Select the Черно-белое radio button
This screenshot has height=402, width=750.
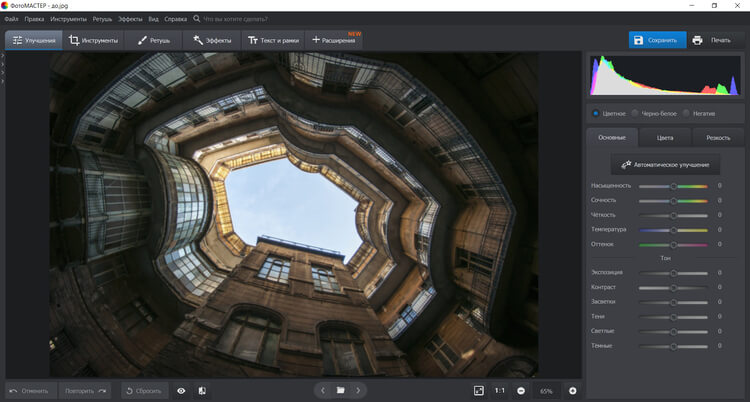[635, 113]
